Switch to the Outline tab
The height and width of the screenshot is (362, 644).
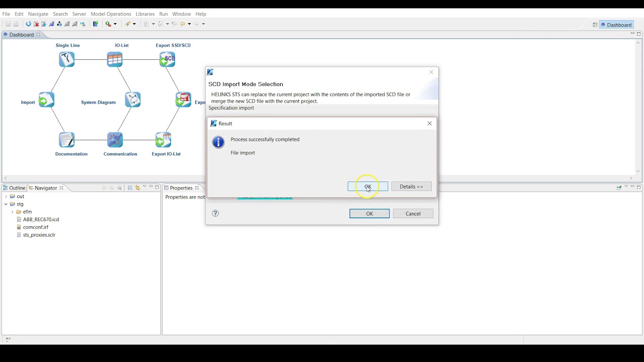pyautogui.click(x=14, y=188)
